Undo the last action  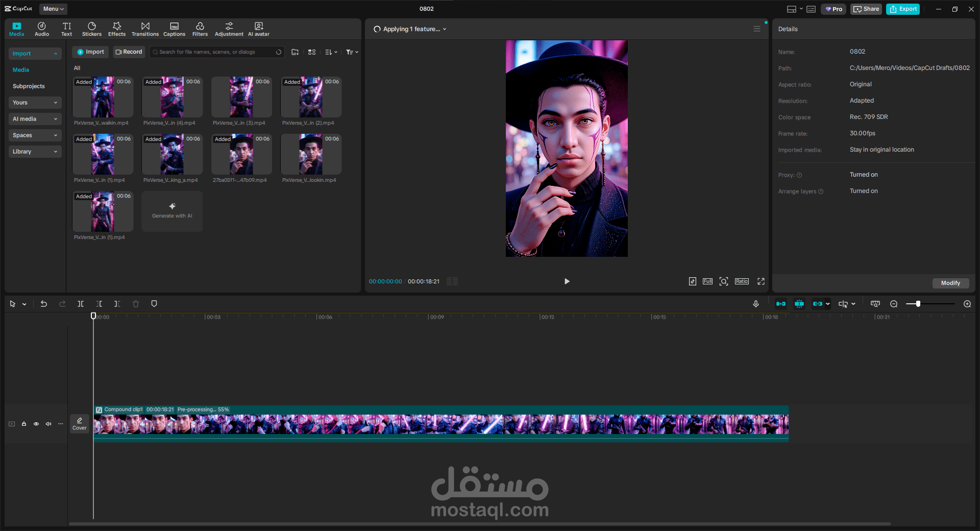(x=44, y=304)
